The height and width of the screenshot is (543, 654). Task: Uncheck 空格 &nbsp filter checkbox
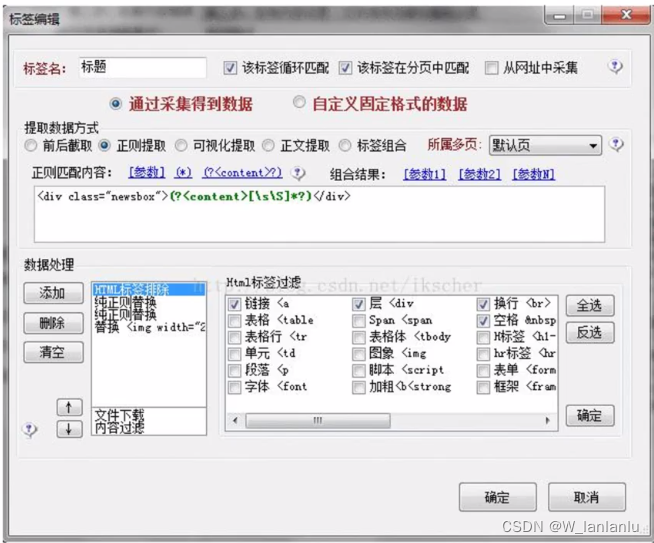(483, 321)
